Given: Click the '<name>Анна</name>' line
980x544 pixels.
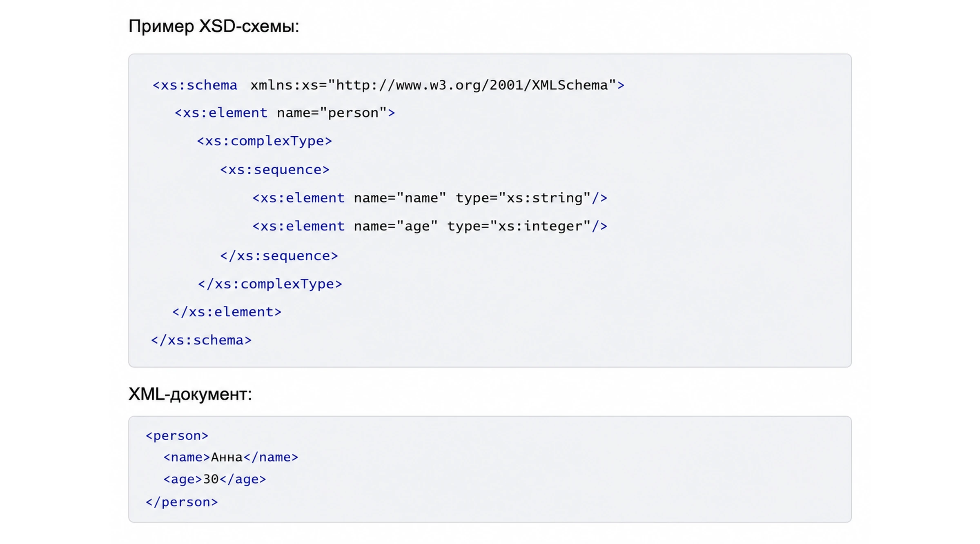Looking at the screenshot, I should 231,457.
